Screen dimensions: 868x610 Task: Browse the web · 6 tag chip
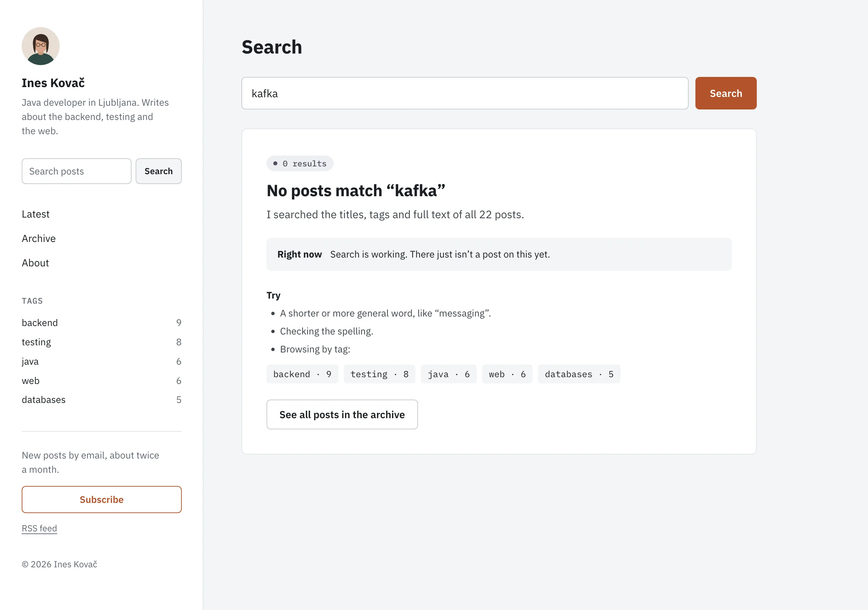click(507, 374)
